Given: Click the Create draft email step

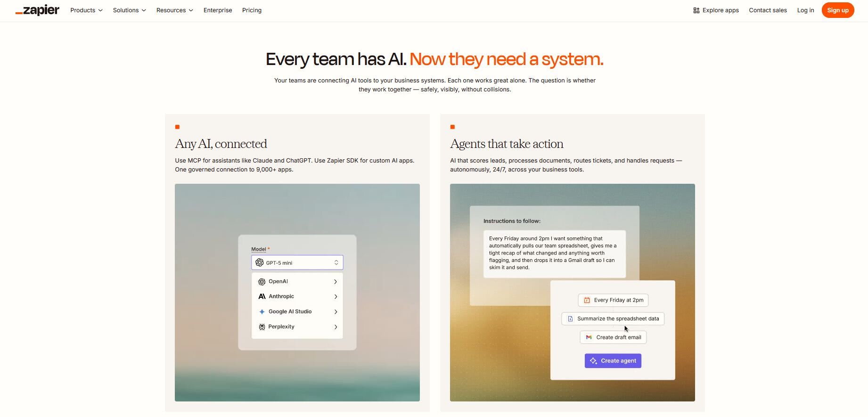Looking at the screenshot, I should [x=613, y=337].
